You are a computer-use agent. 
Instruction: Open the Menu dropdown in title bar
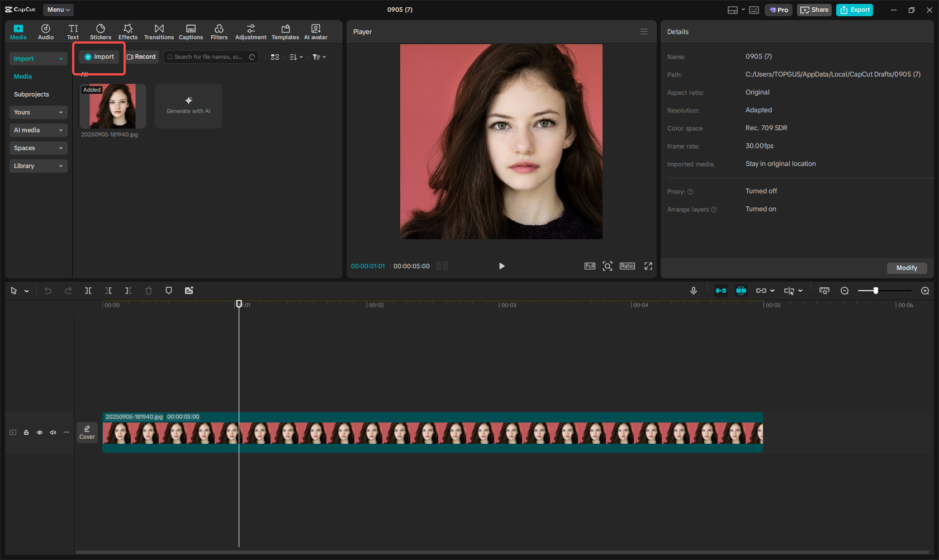58,10
